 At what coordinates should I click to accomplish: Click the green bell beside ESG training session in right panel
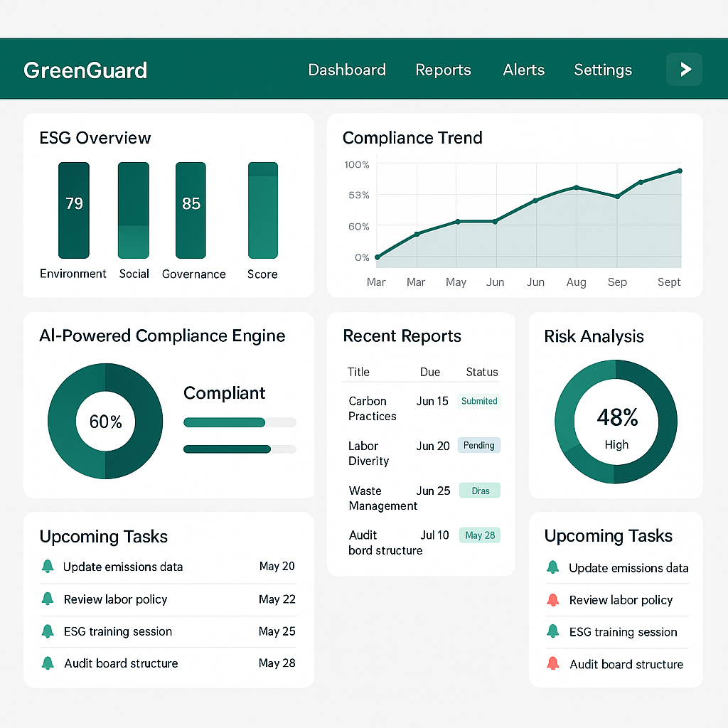(552, 631)
